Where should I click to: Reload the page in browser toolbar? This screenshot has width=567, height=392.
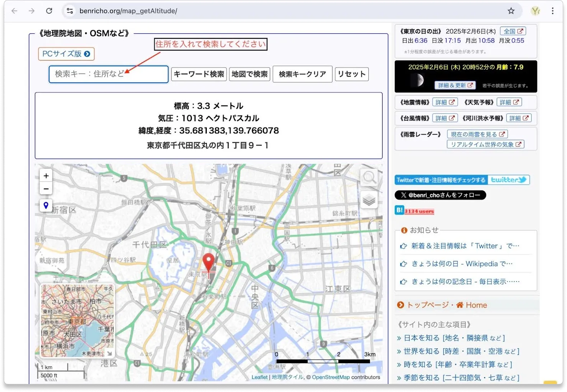coord(49,11)
